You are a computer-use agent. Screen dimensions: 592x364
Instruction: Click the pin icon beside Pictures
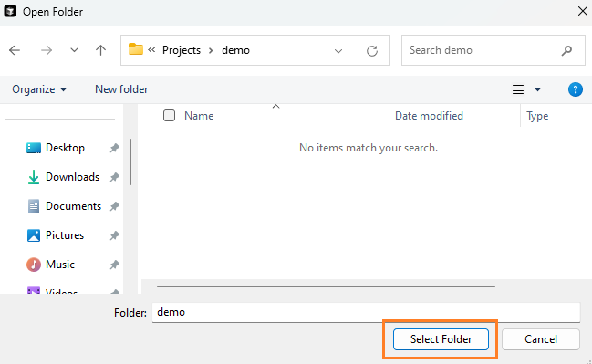114,235
